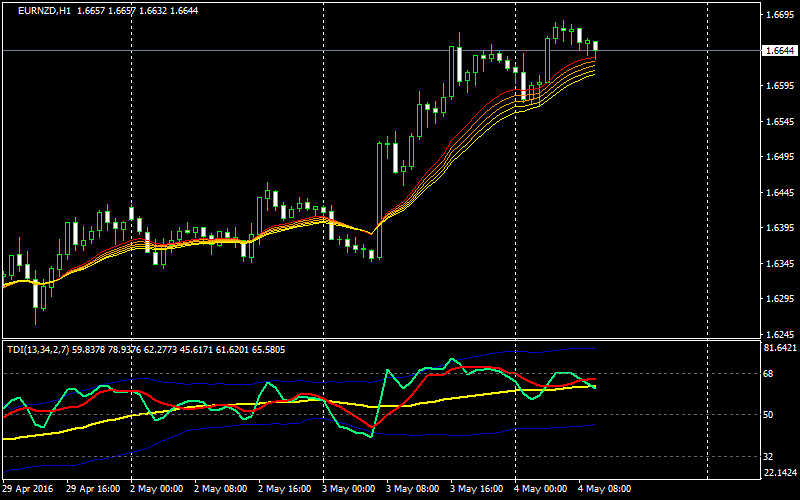The image size is (800, 500).
Task: Click the 29 Apr 2016 time label
Action: pyautogui.click(x=28, y=489)
